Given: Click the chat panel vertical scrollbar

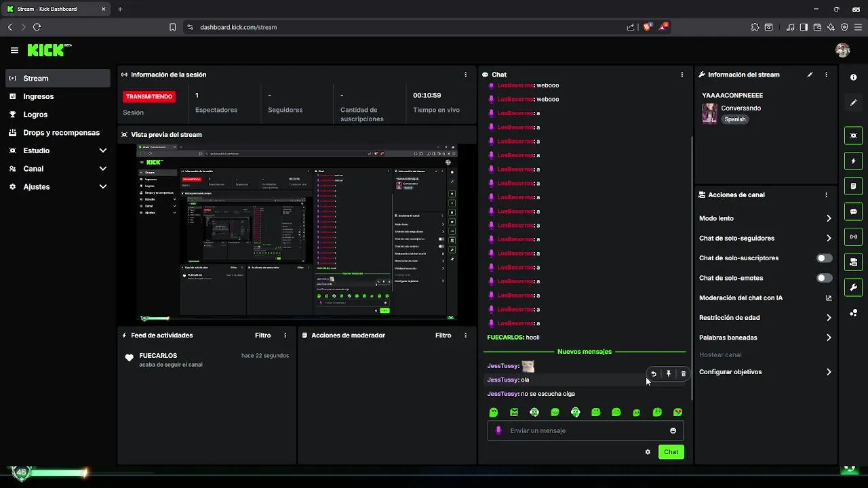Looking at the screenshot, I should click(691, 267).
